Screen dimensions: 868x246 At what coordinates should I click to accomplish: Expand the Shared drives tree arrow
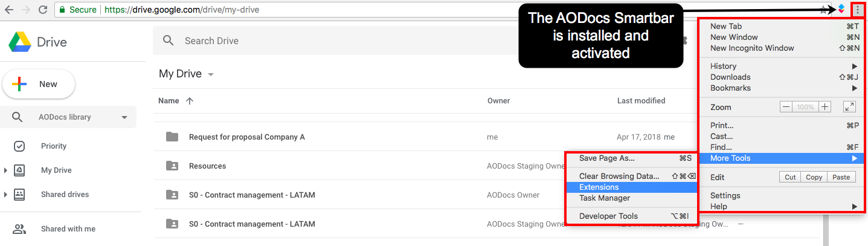pyautogui.click(x=5, y=195)
